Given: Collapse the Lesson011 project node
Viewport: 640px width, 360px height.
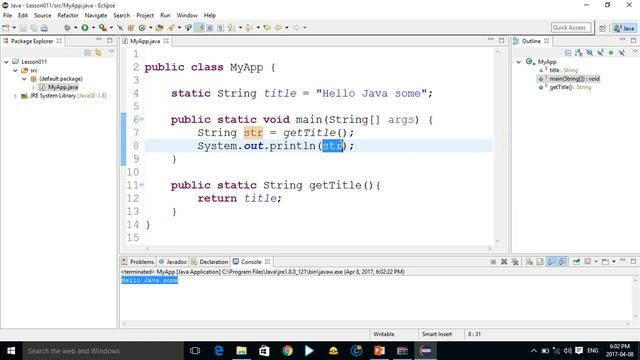Looking at the screenshot, I should pyautogui.click(x=6, y=62).
